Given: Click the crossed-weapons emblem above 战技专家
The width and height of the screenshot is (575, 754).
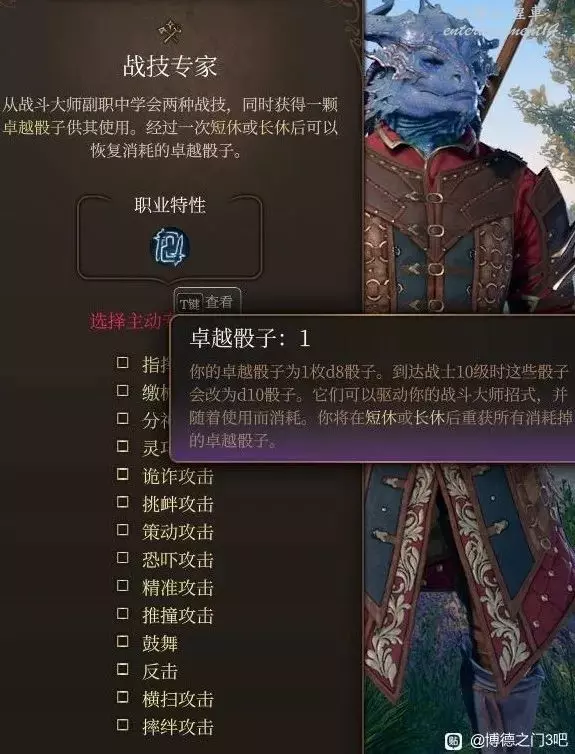Looking at the screenshot, I should click(170, 31).
